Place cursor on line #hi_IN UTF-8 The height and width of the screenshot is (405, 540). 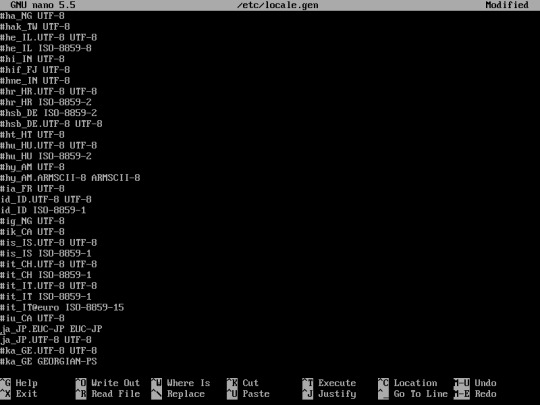coord(32,59)
